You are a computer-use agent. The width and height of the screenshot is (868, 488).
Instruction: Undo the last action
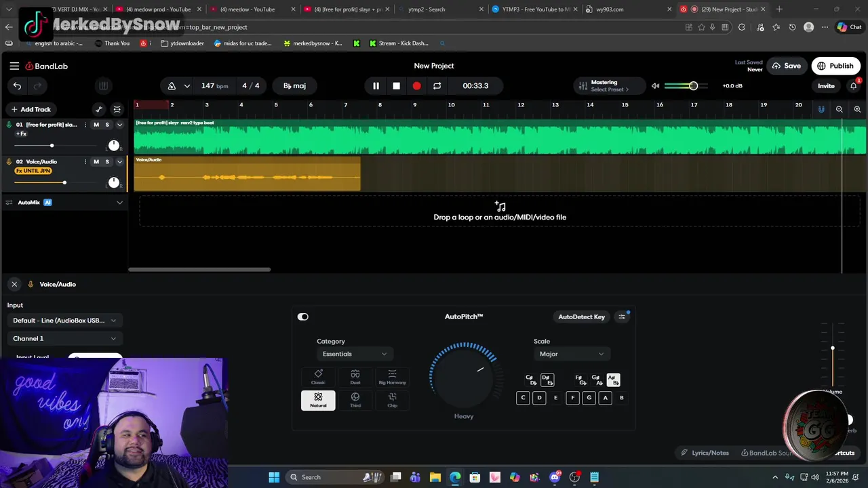click(x=17, y=86)
